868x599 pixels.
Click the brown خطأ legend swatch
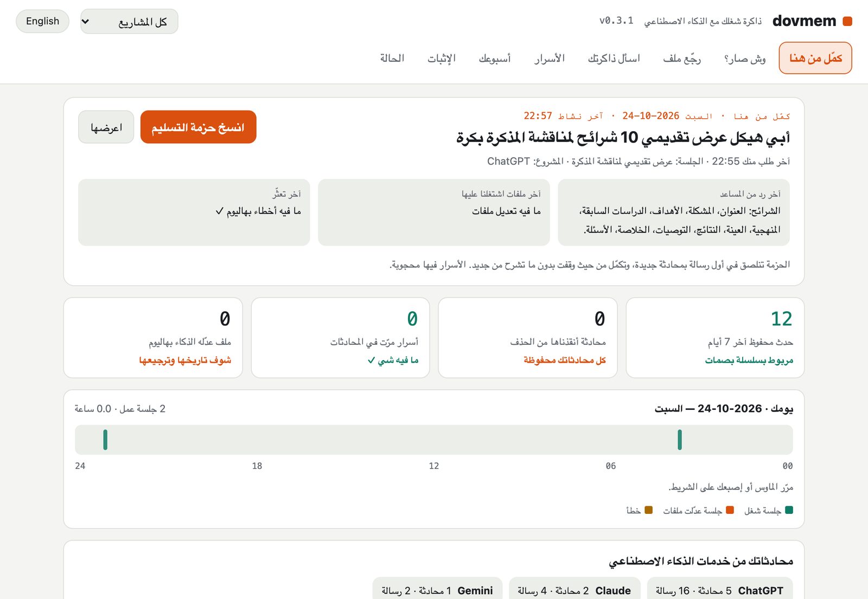[649, 510]
